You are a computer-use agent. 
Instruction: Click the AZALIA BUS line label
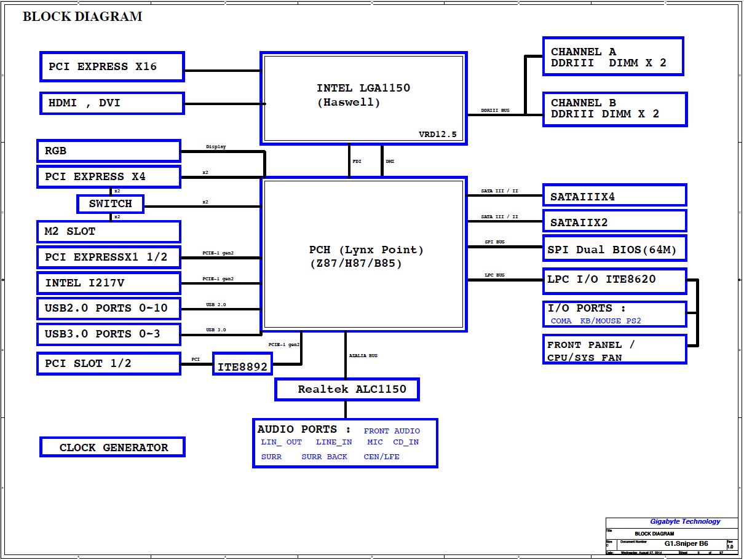363,356
